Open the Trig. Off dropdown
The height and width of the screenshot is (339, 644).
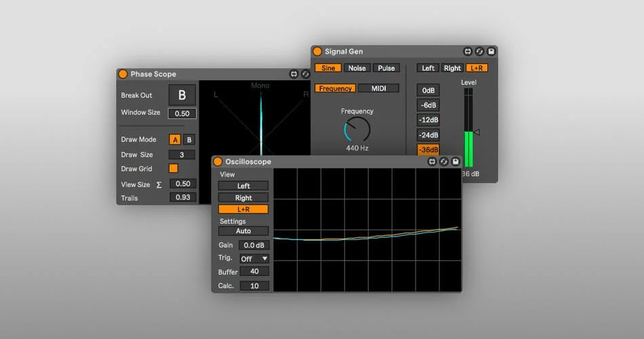pyautogui.click(x=254, y=258)
